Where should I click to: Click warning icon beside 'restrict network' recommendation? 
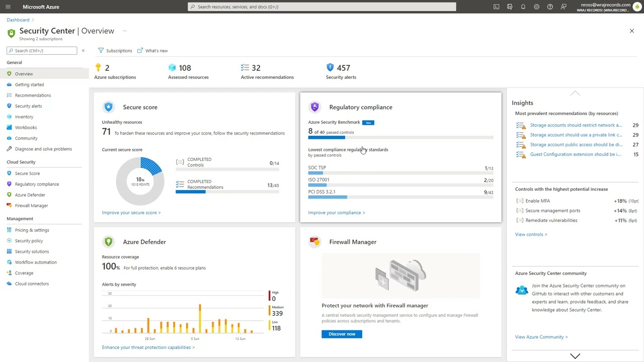tap(521, 125)
